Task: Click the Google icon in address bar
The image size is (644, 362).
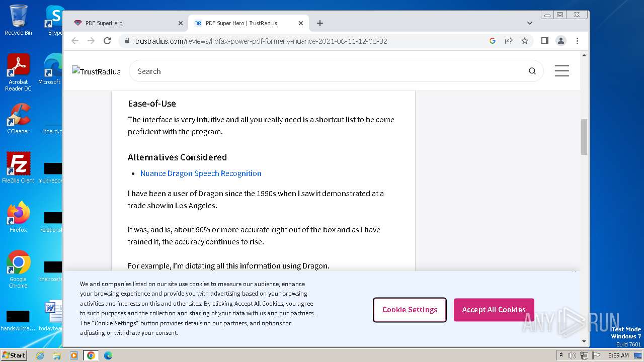Action: pyautogui.click(x=493, y=41)
